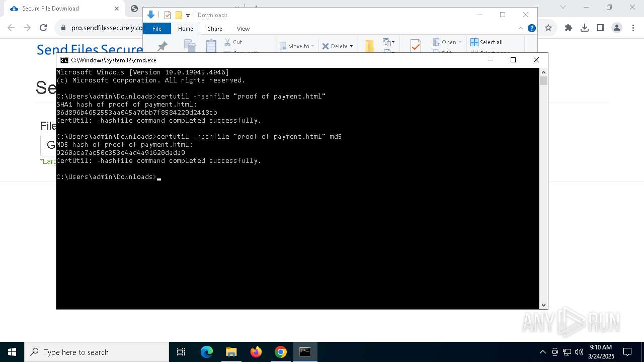Click the New folder icon in Downloads ribbon
This screenshot has width=644, height=362.
coord(369,46)
